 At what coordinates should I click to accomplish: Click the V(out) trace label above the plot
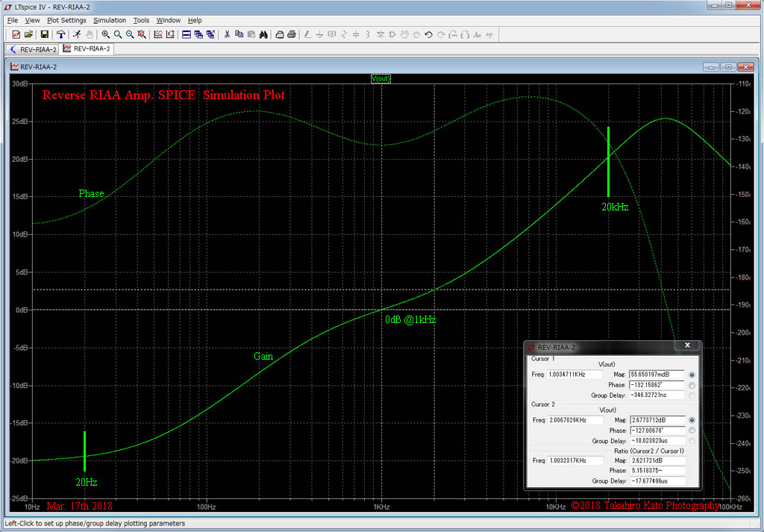pos(381,78)
